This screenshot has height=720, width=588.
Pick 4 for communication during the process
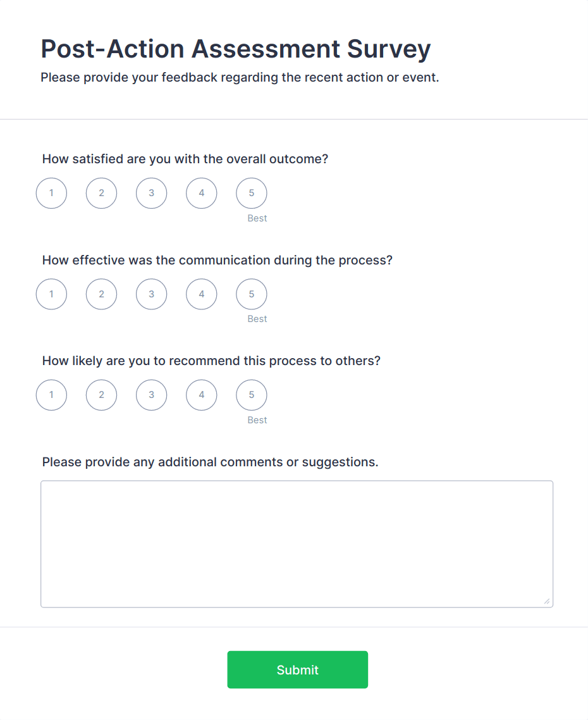click(x=201, y=294)
